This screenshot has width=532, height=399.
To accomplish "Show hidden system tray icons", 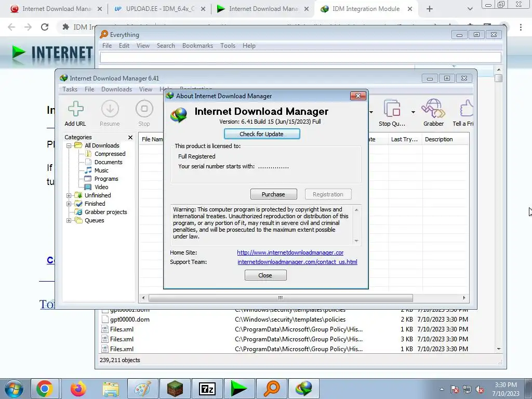I will (442, 390).
